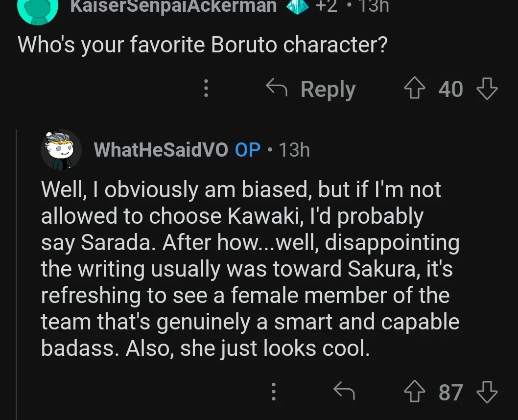Open WhatHeSaidVO's snoo avatar
Viewport: 518px width, 420px height.
61,150
